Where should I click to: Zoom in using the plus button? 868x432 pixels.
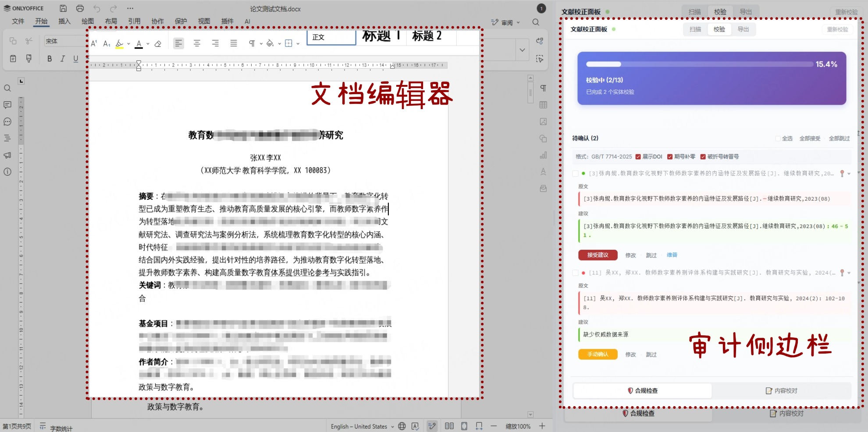click(542, 426)
